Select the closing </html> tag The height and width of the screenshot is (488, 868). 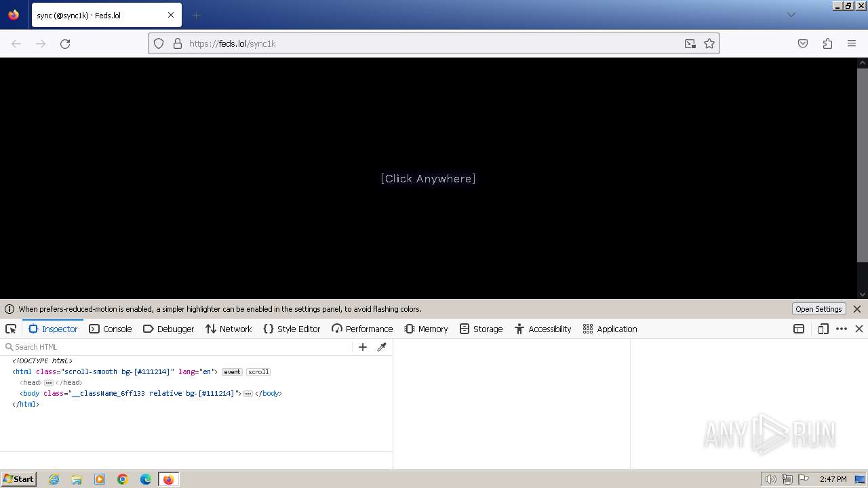(x=26, y=405)
